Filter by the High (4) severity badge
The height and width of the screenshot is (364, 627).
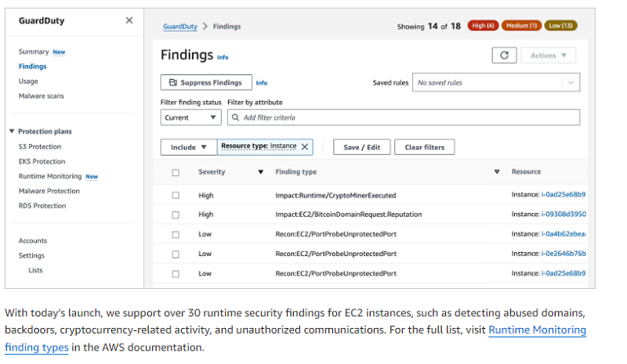(x=483, y=26)
